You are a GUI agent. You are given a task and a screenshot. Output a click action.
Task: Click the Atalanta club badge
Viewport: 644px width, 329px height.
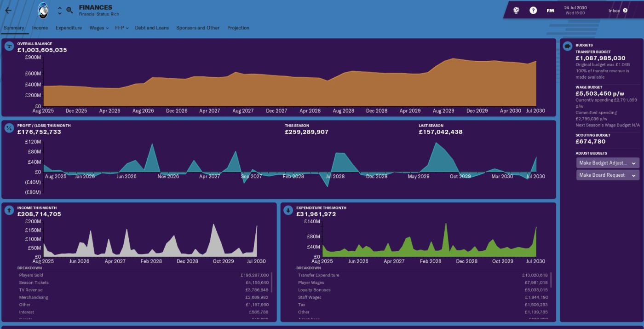43,11
